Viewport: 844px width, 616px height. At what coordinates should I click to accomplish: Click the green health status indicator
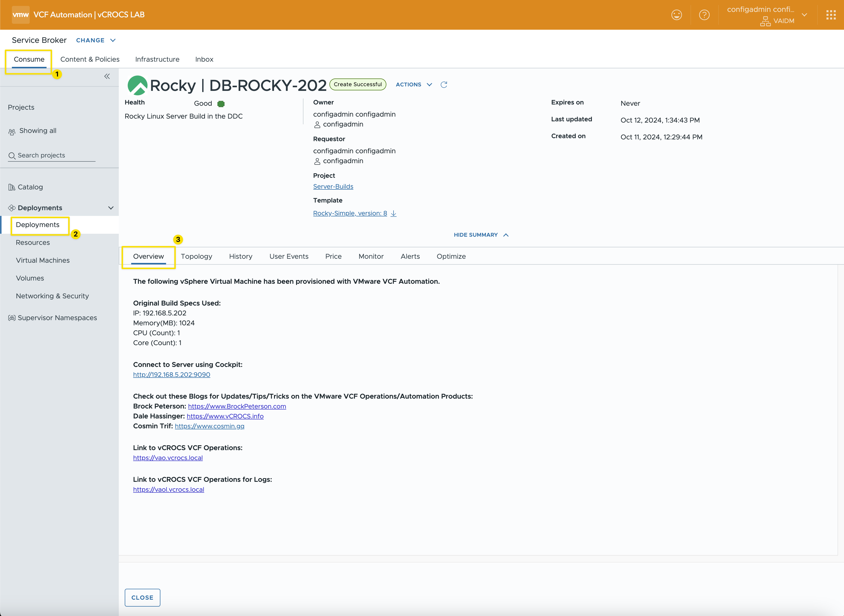coord(221,104)
